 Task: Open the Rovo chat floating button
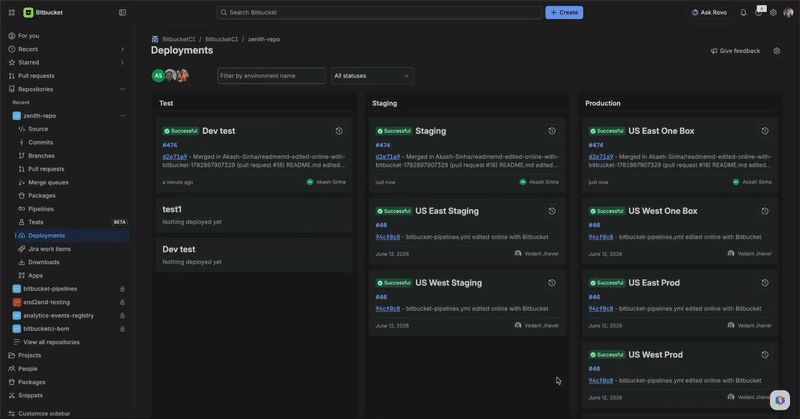point(780,400)
